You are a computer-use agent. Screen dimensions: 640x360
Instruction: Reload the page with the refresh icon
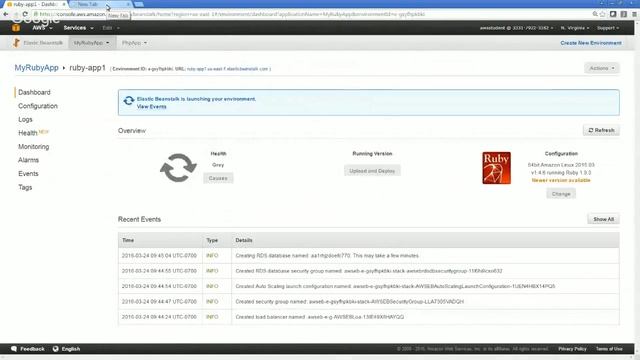pyautogui.click(x=25, y=14)
